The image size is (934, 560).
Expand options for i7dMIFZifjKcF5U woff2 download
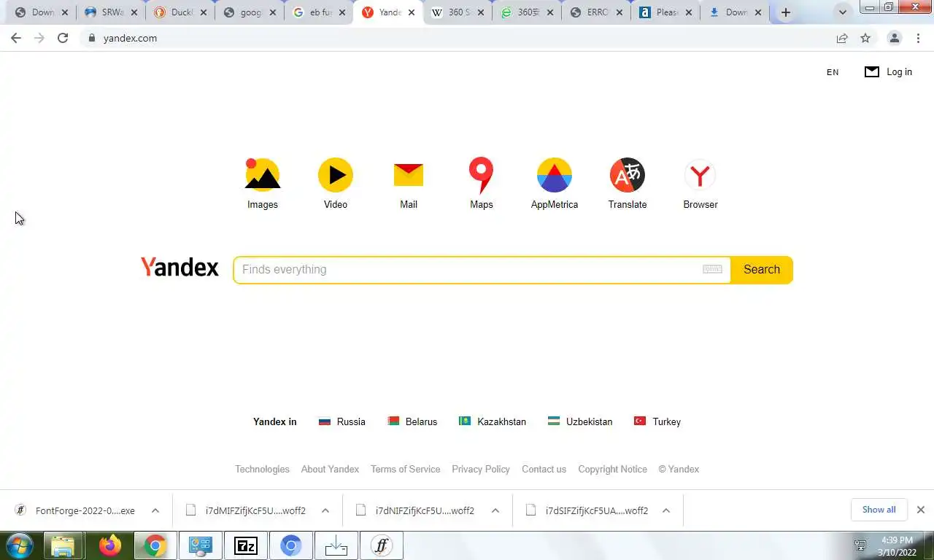tap(325, 510)
